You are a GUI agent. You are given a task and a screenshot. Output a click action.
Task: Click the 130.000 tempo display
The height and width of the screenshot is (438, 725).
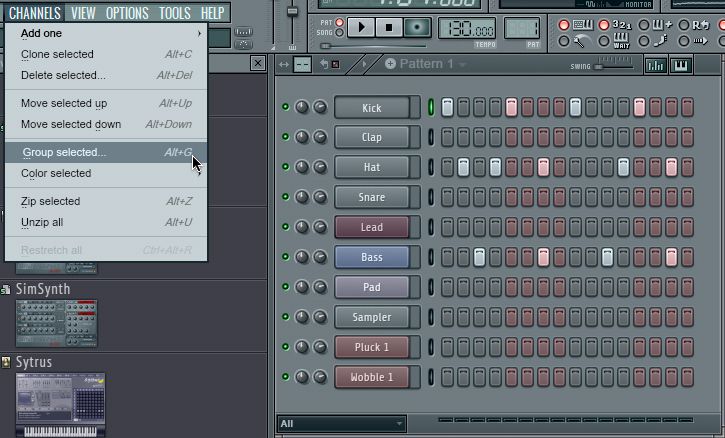coord(467,29)
